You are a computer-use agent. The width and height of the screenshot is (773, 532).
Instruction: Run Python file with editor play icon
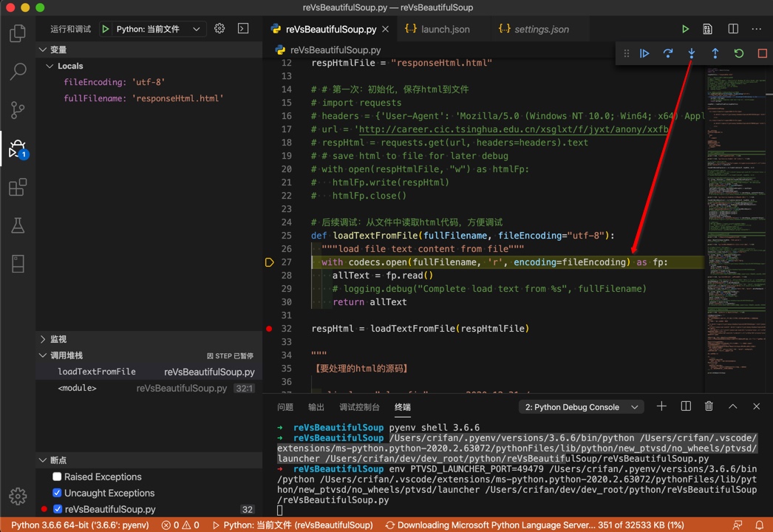click(x=685, y=29)
